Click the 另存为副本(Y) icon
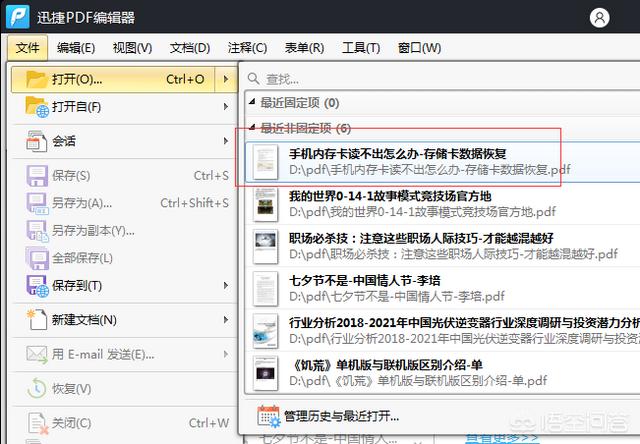Viewport: 640px width, 444px height. pos(37,231)
